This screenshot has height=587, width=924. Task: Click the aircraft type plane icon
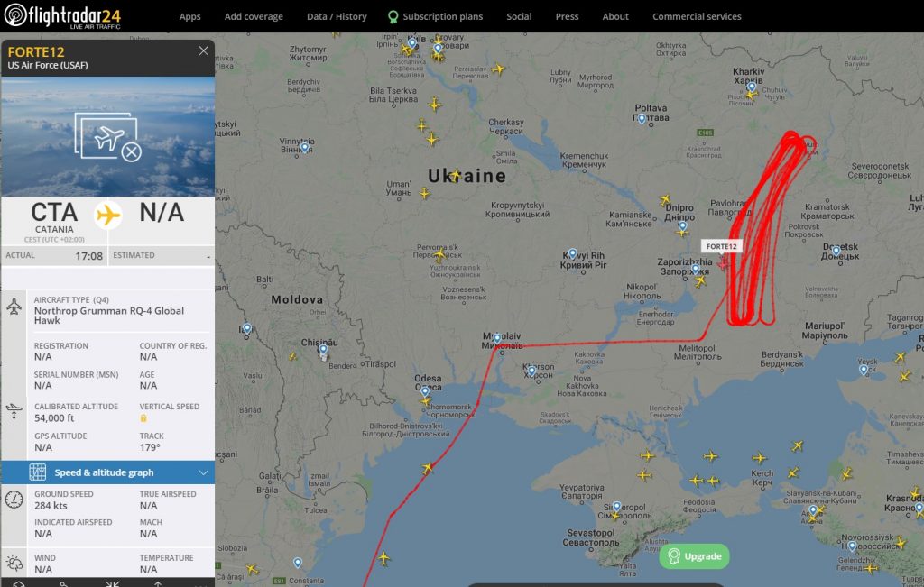point(14,307)
